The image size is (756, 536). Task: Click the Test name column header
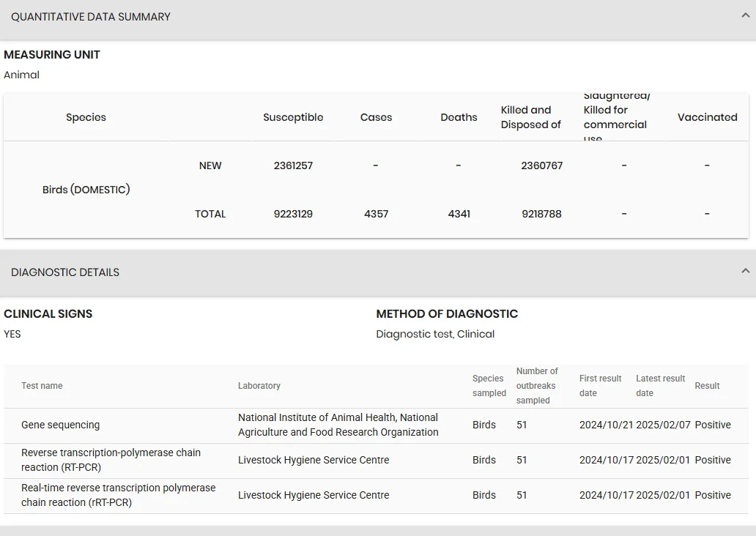tap(42, 386)
